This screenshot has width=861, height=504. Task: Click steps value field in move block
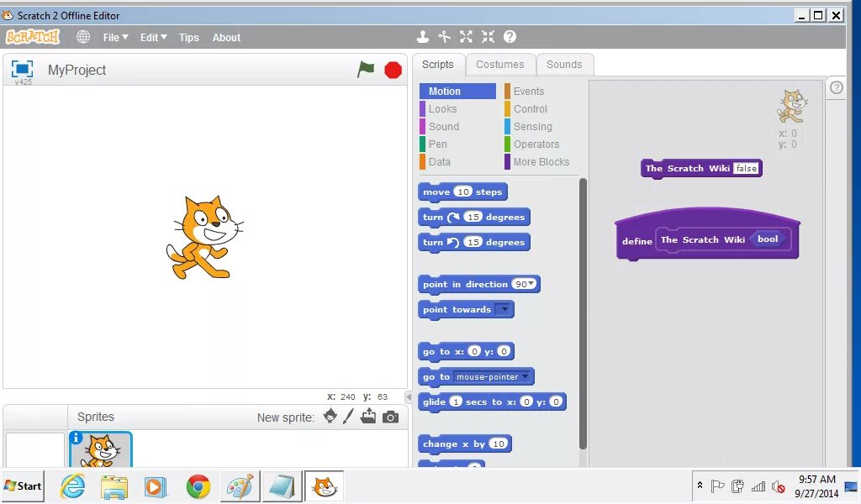point(463,192)
